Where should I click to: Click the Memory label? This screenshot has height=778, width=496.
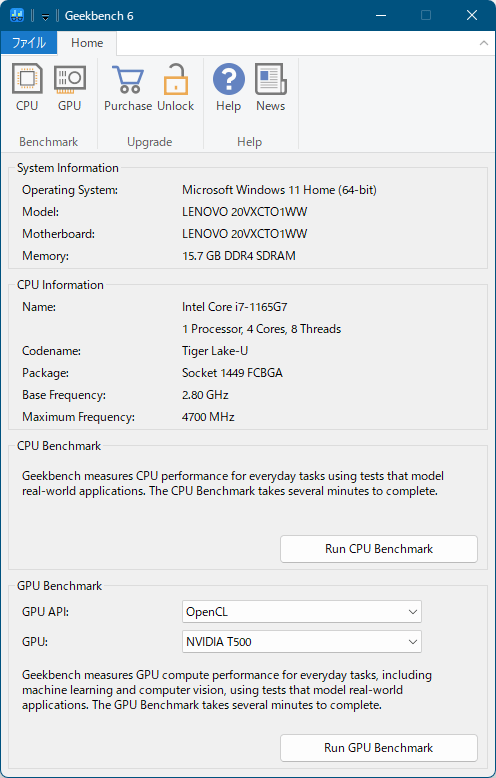(x=45, y=256)
